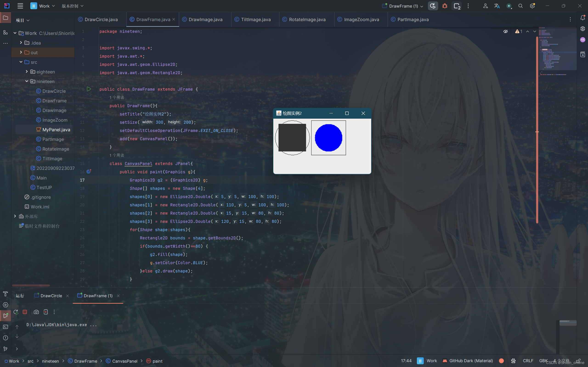Take screenshot with camera icon in Run panel

[36, 312]
